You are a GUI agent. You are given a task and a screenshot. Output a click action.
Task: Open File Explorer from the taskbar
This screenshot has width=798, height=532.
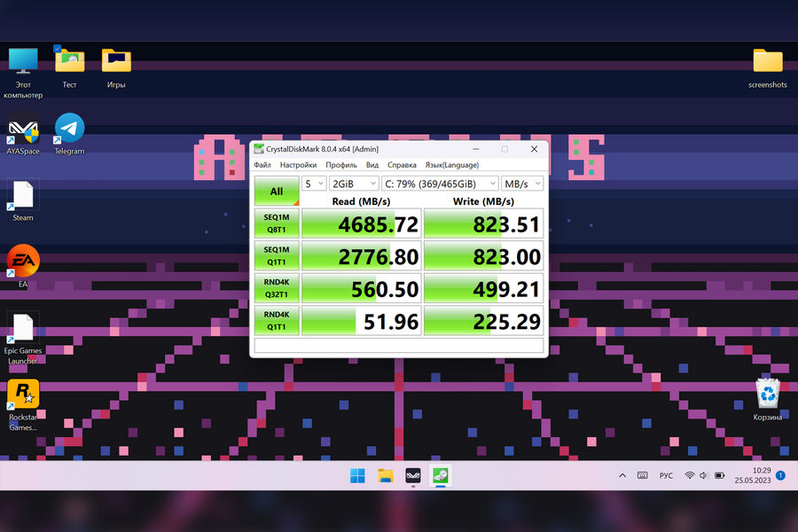[386, 475]
